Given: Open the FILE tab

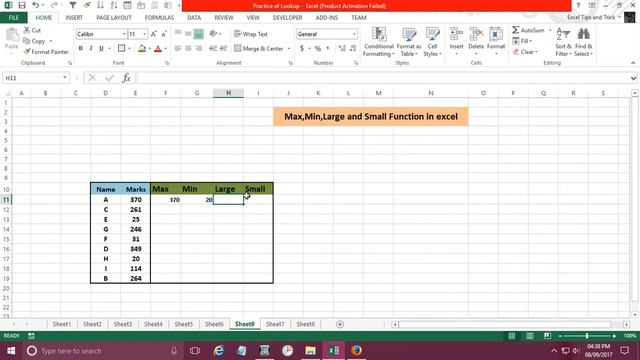Looking at the screenshot, I should [13, 18].
